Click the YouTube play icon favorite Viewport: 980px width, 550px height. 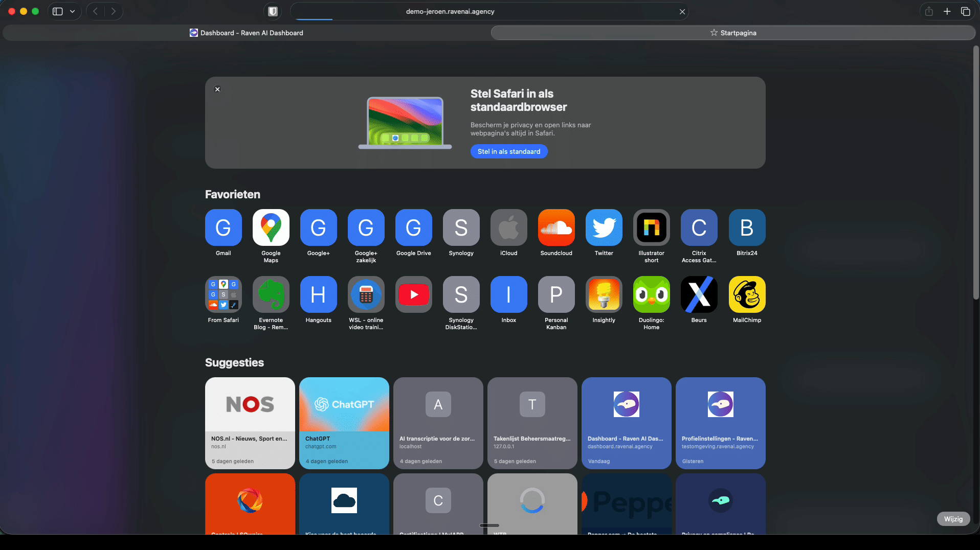click(x=413, y=294)
